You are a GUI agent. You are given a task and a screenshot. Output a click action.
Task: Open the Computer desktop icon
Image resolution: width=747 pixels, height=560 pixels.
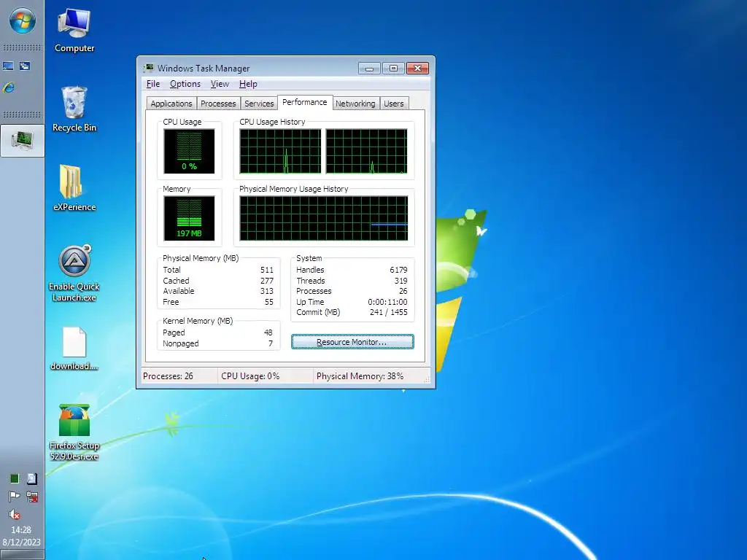point(74,31)
